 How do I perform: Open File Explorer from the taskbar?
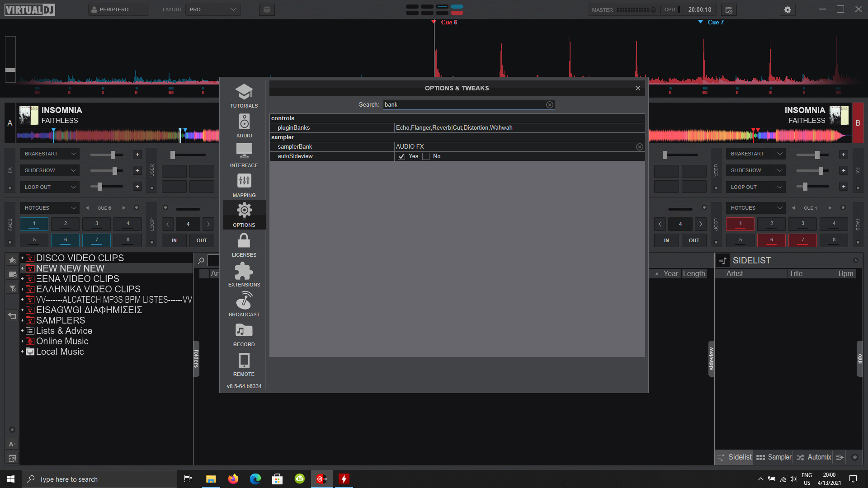211,479
